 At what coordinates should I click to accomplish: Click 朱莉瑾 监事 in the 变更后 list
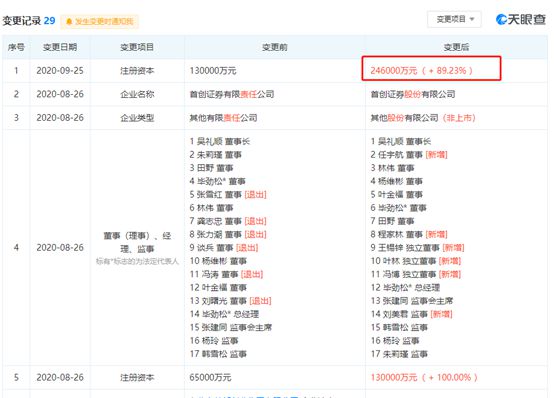tap(399, 354)
